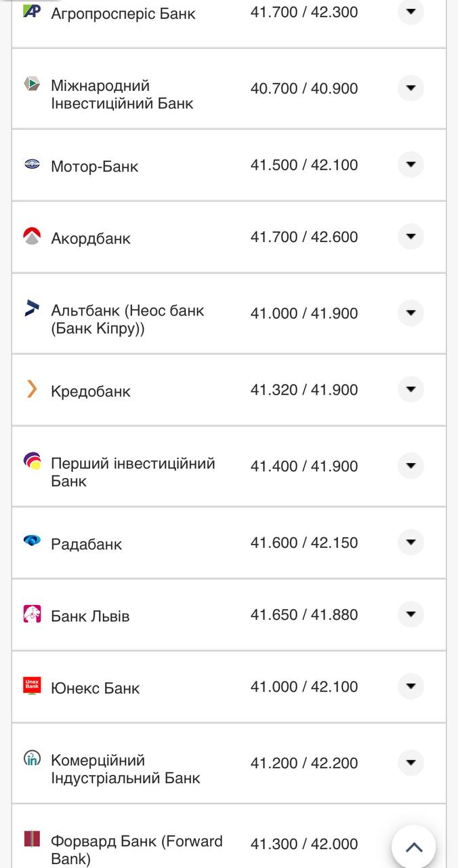The height and width of the screenshot is (868, 458).
Task: Open Перший інвестиційний Банк dropdown arrow
Action: (x=411, y=466)
